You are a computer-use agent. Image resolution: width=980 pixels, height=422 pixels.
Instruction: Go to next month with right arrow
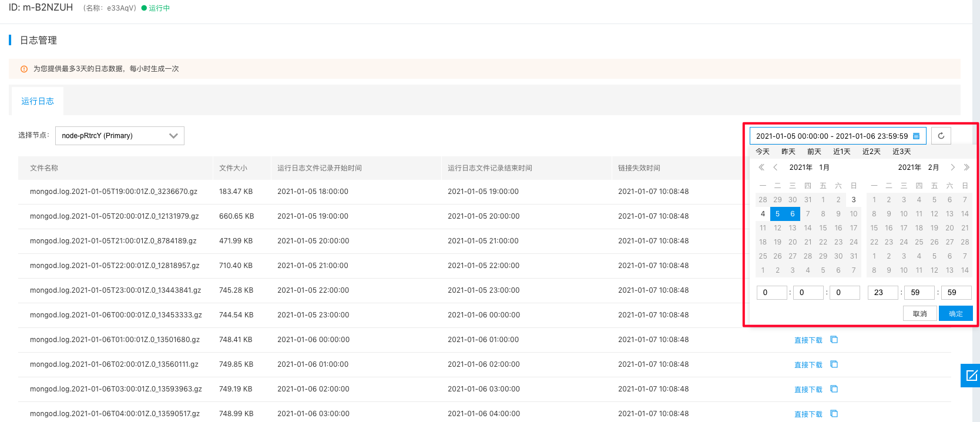[x=952, y=168]
